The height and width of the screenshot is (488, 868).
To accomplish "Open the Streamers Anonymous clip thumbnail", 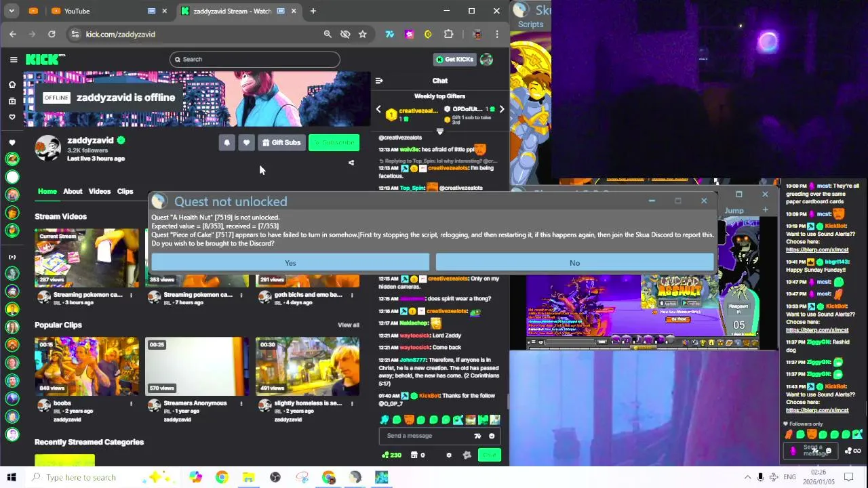I will point(197,366).
